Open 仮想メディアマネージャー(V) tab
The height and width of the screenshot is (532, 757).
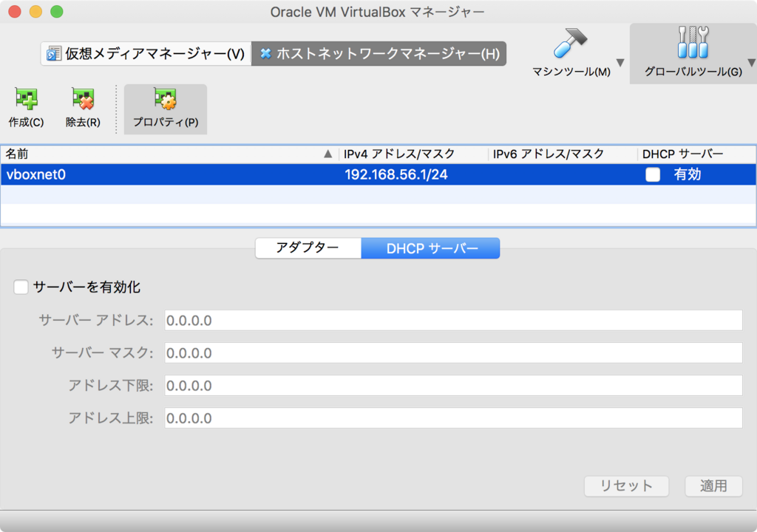(146, 54)
